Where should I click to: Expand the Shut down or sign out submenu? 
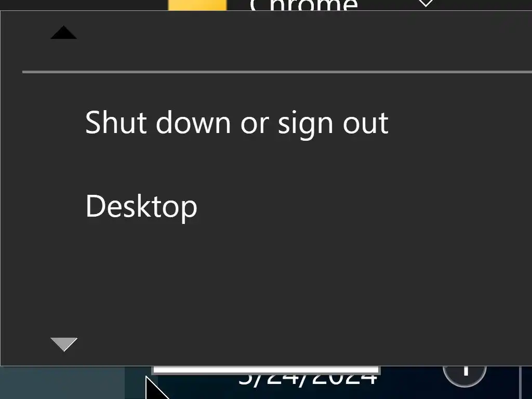click(x=237, y=123)
